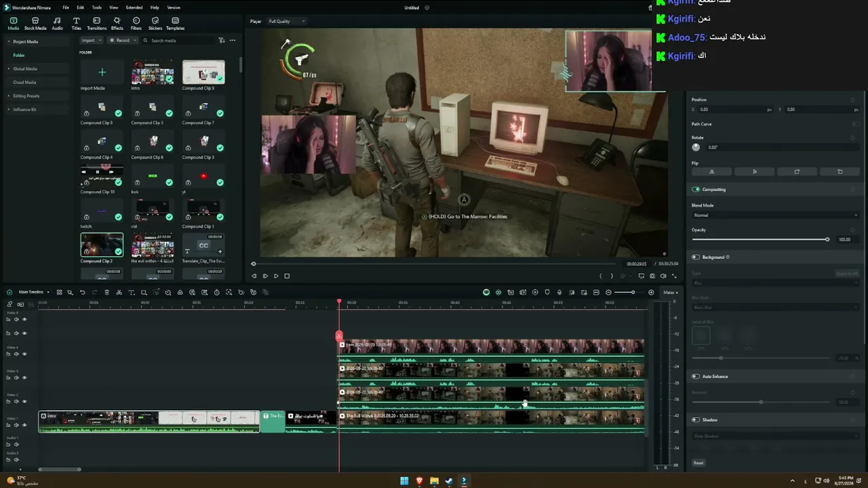Click the Import Media tile
This screenshot has width=868, height=488.
[x=102, y=72]
